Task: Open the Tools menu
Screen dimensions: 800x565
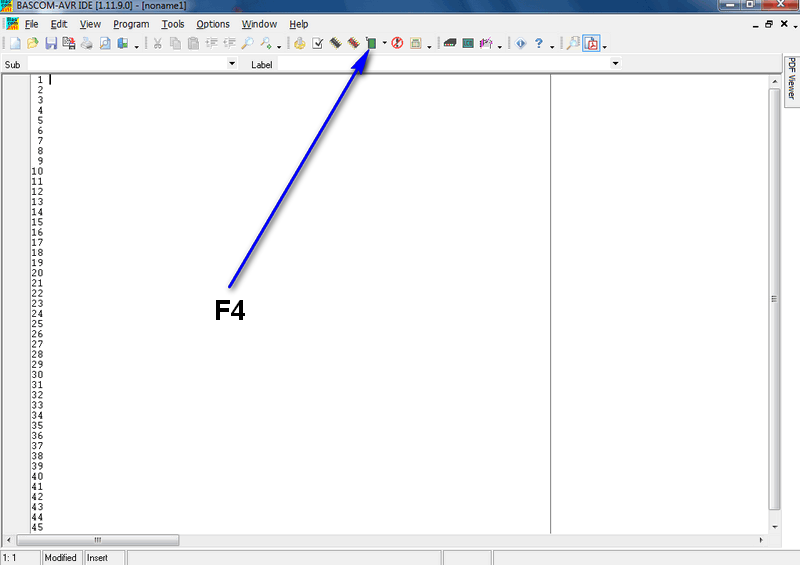Action: (x=172, y=24)
